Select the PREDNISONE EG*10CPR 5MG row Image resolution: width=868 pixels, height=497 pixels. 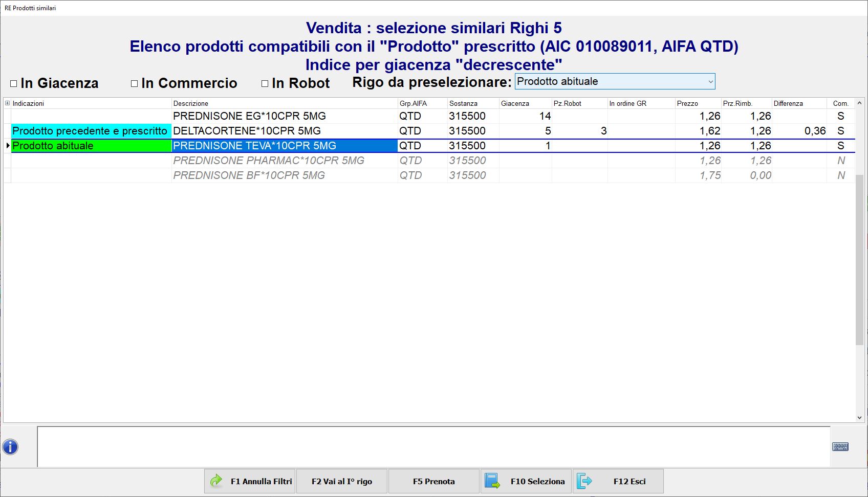click(x=249, y=116)
